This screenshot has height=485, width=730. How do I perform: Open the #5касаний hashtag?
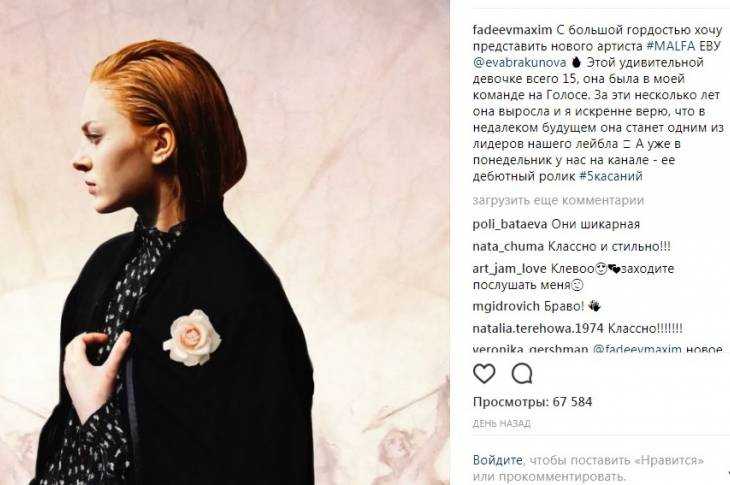pos(610,176)
